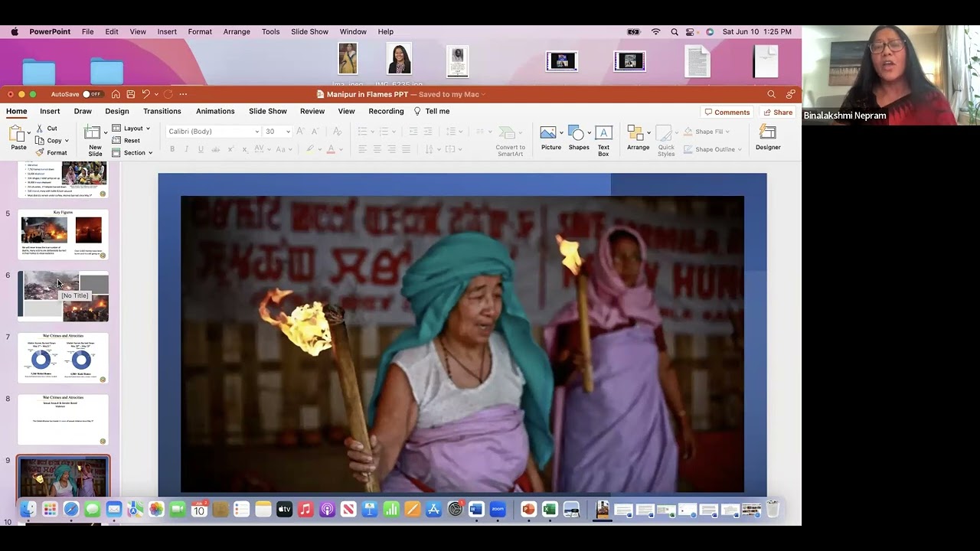Viewport: 980px width, 551px height.
Task: Save the presentation using the disk icon
Action: [x=131, y=94]
